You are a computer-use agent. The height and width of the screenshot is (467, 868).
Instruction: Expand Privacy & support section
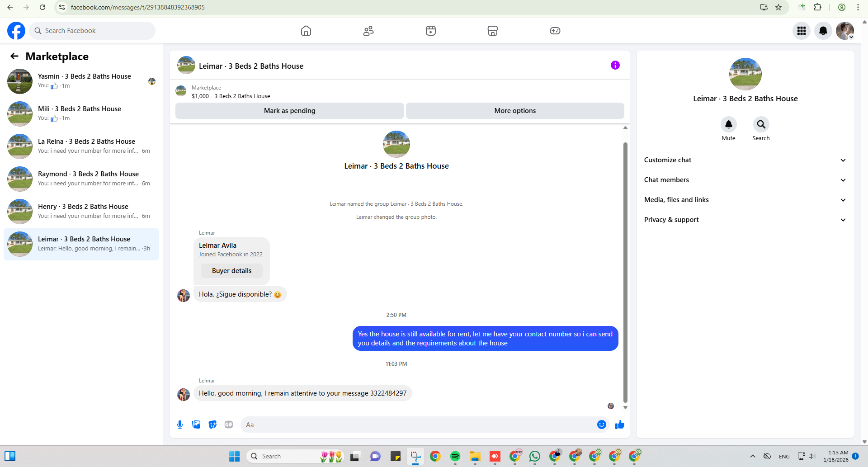pos(745,220)
